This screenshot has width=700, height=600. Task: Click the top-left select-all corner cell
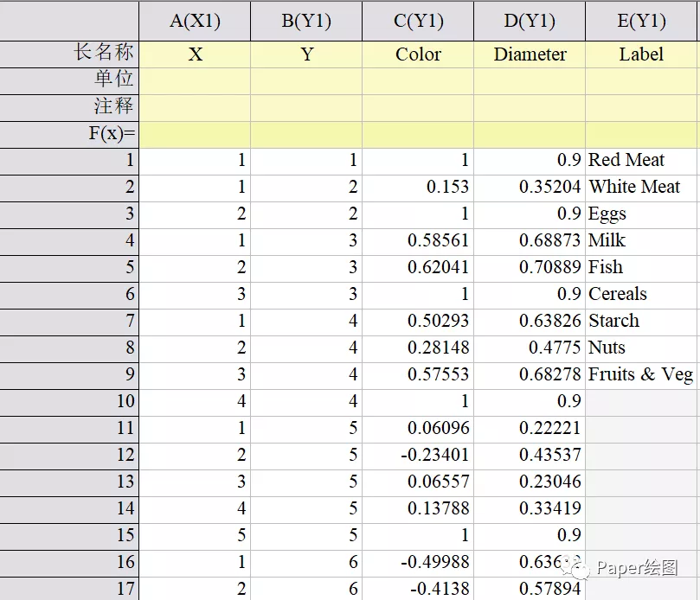(69, 21)
